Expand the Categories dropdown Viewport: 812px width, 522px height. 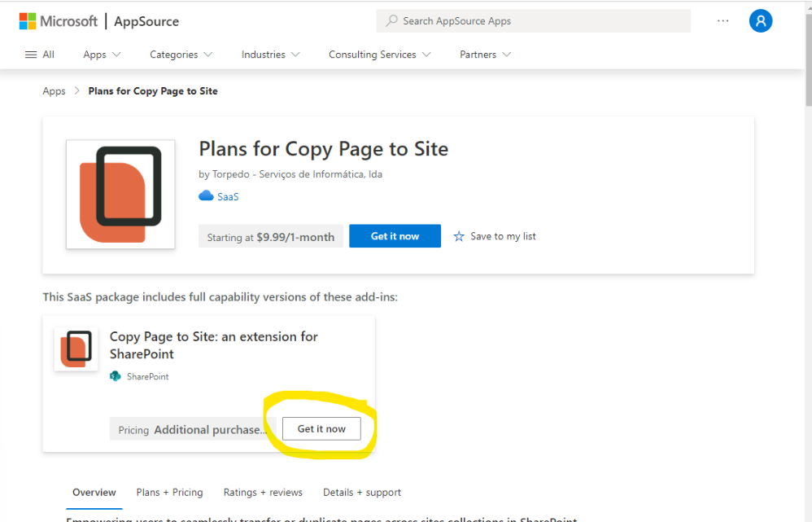tap(181, 55)
